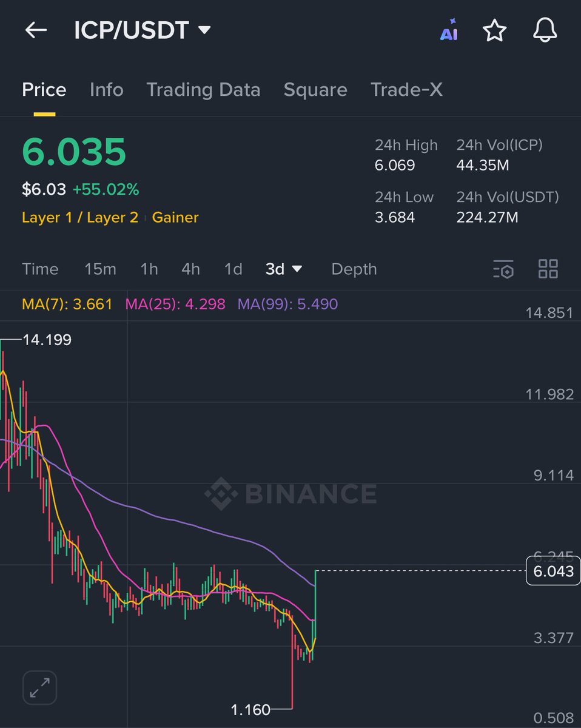The height and width of the screenshot is (728, 581).
Task: Go back using the back arrow
Action: coord(36,30)
